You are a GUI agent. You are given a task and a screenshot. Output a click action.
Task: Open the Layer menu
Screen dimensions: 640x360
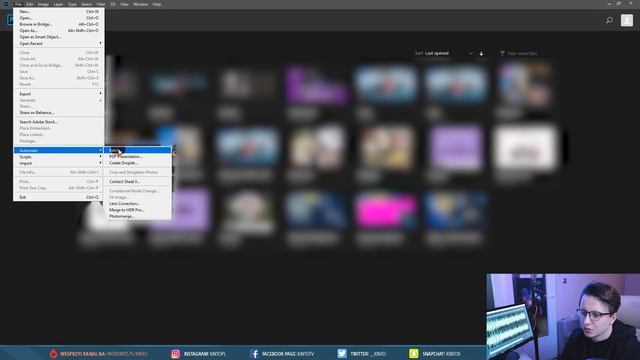pyautogui.click(x=58, y=4)
